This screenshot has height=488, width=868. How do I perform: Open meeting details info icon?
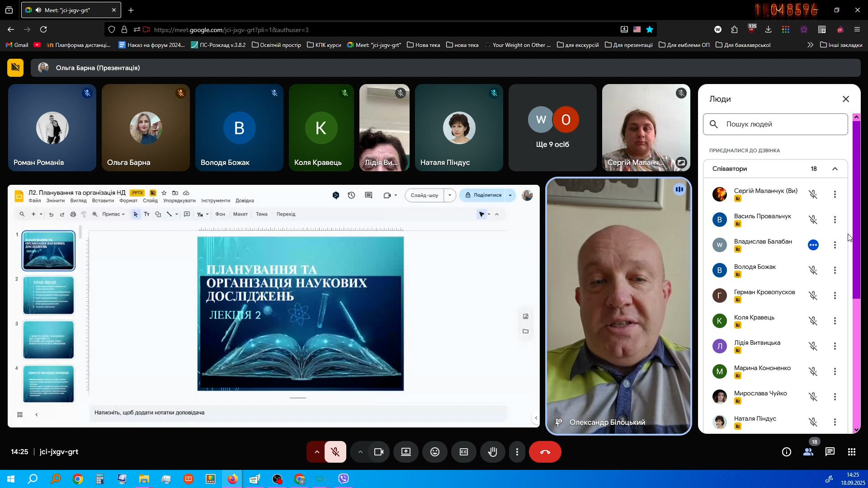787,452
